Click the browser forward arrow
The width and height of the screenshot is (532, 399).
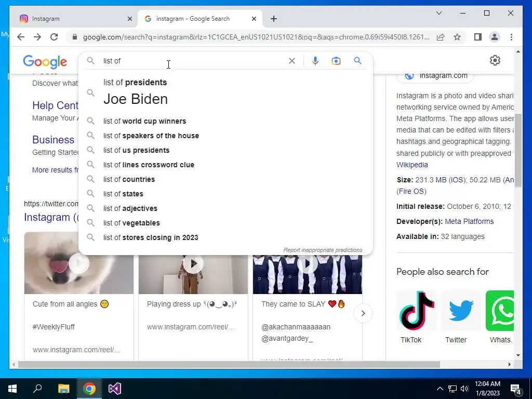[37, 37]
